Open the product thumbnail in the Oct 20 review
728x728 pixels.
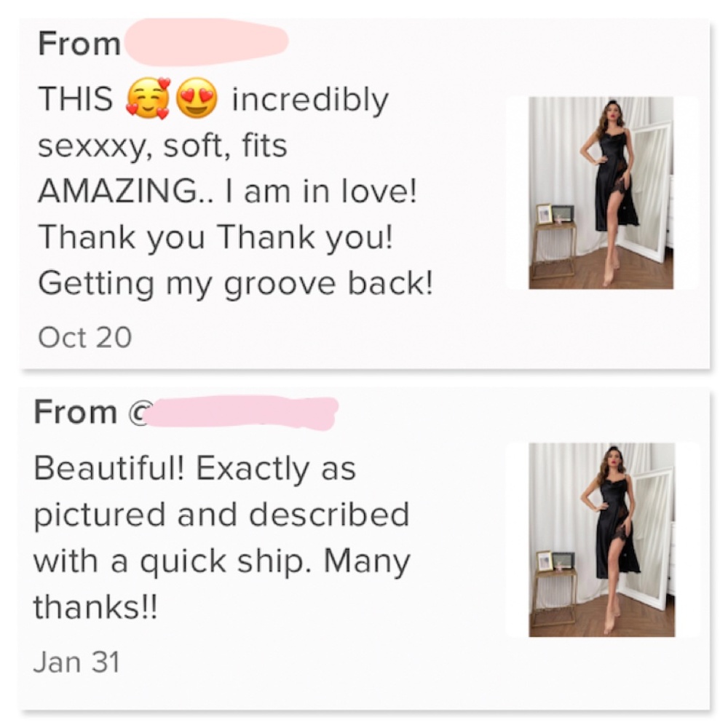click(x=601, y=193)
